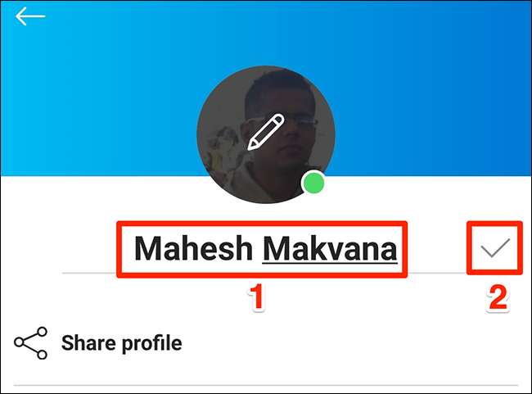Click the red annotation number 1
Screen dimensions: 532x394
256,297
